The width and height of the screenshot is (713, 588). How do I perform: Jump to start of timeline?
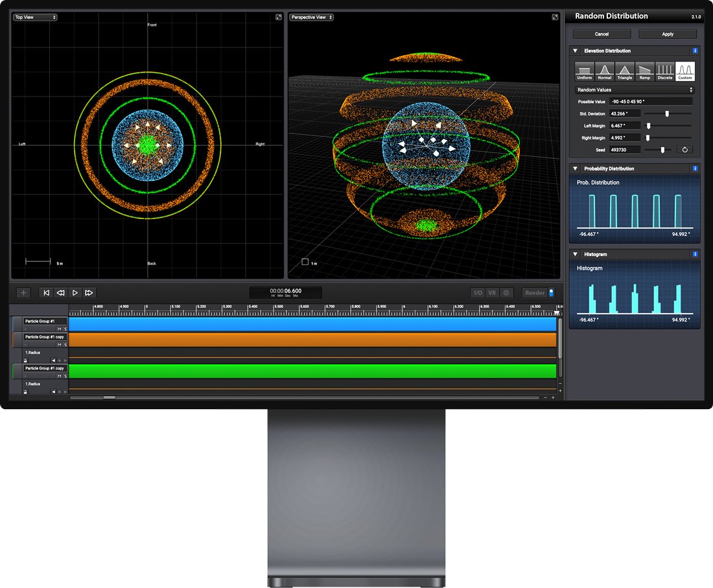click(x=47, y=293)
